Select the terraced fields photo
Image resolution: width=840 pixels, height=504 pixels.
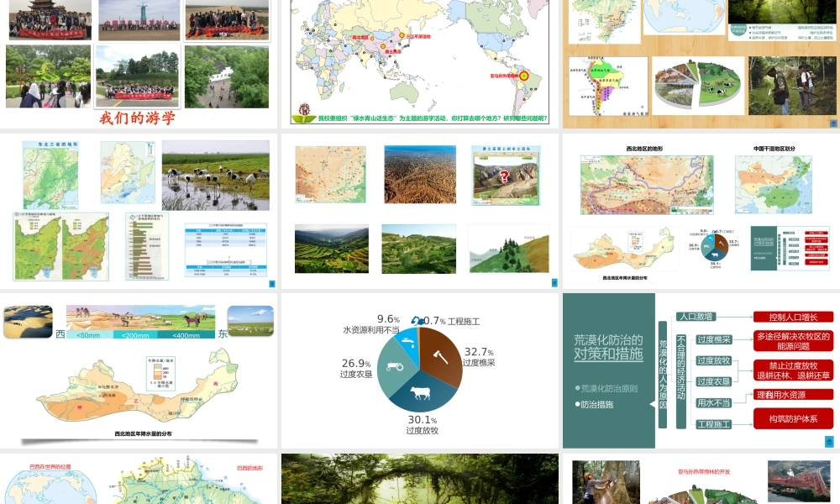[x=332, y=249]
